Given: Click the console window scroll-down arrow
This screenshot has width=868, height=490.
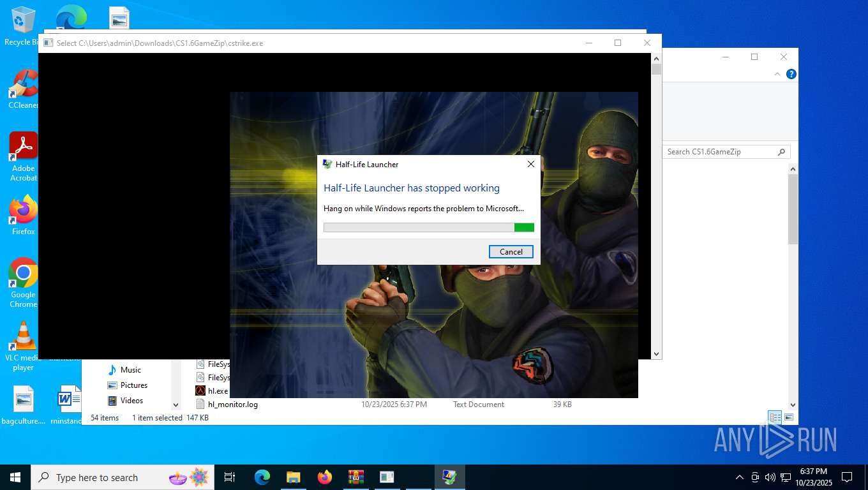Looking at the screenshot, I should point(656,353).
